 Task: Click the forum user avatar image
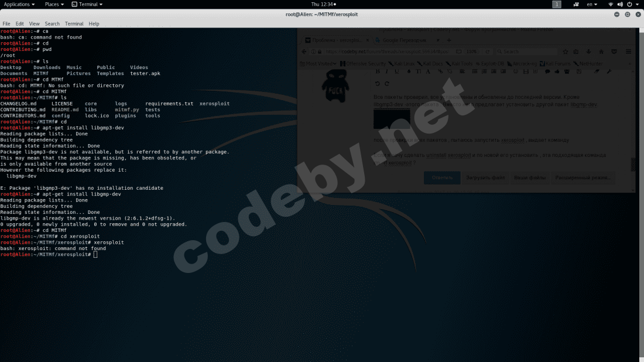[335, 86]
